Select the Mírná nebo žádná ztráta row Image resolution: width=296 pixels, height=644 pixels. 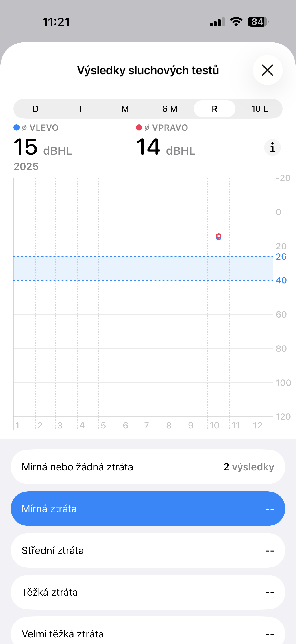coord(148,467)
